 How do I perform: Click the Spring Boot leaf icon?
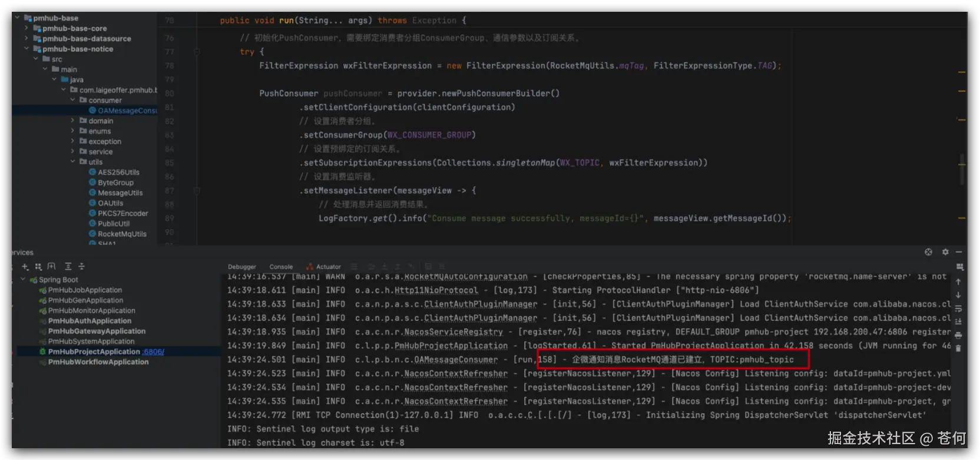point(34,280)
